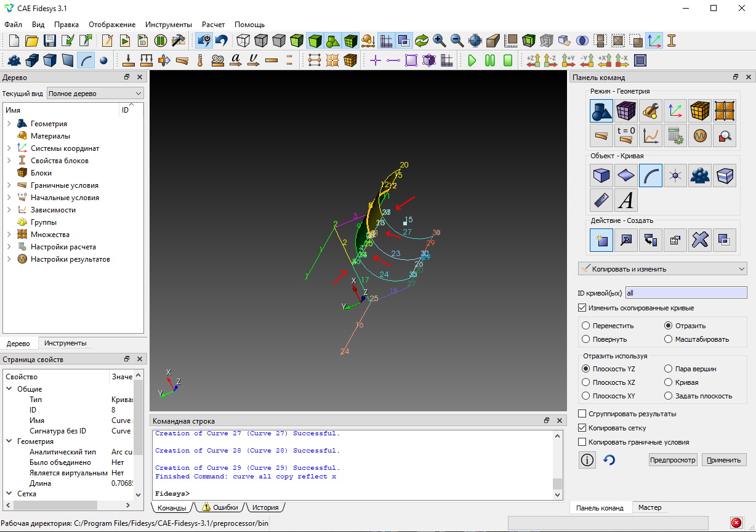The width and height of the screenshot is (756, 532).
Task: Toggle 'Копировать сетку' checkbox
Action: (582, 428)
